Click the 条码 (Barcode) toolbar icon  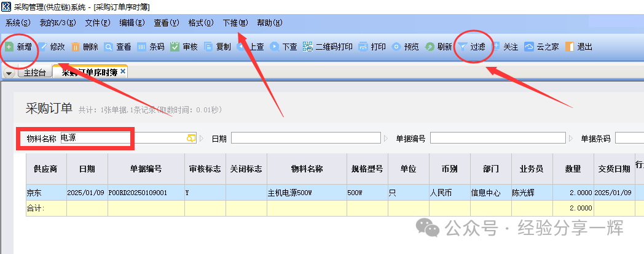tap(141, 47)
